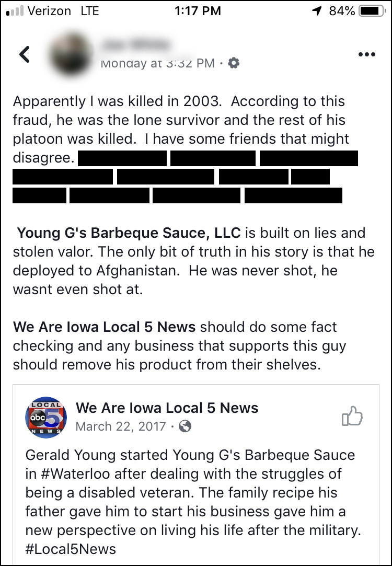This screenshot has height=566, width=392.
Task: Open the Young G's Barbeque Sauce, LLC link
Action: 129,233
